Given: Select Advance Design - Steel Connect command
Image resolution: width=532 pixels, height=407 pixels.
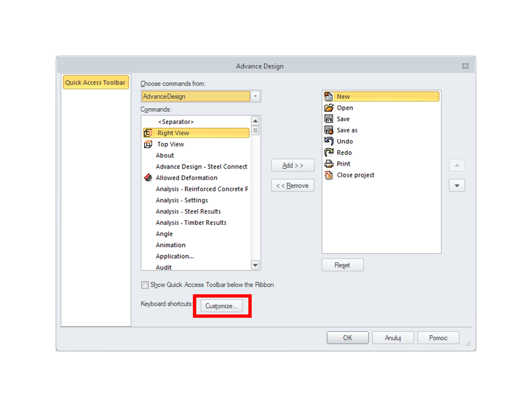Looking at the screenshot, I should pyautogui.click(x=196, y=166).
